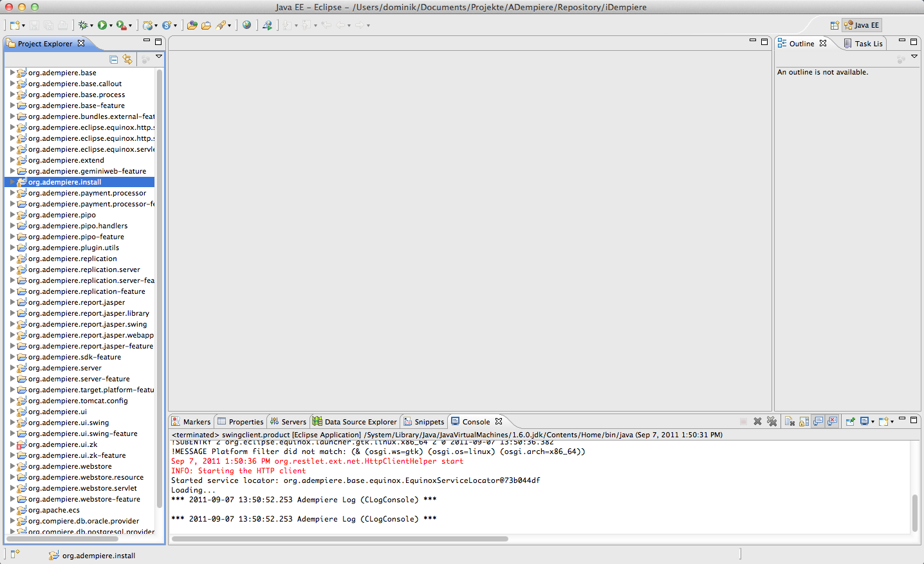Switch to the Servers tab
Image resolution: width=924 pixels, height=564 pixels.
(x=288, y=422)
